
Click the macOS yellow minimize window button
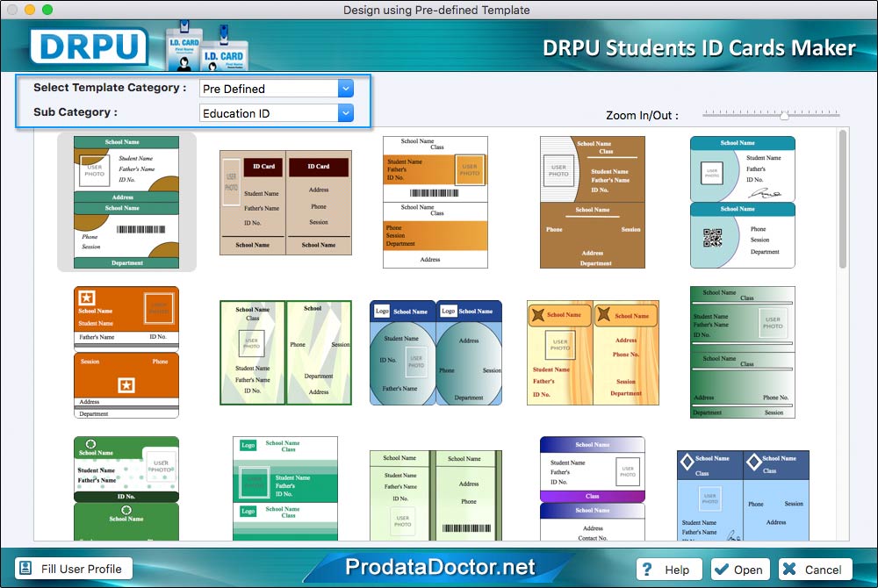30,10
